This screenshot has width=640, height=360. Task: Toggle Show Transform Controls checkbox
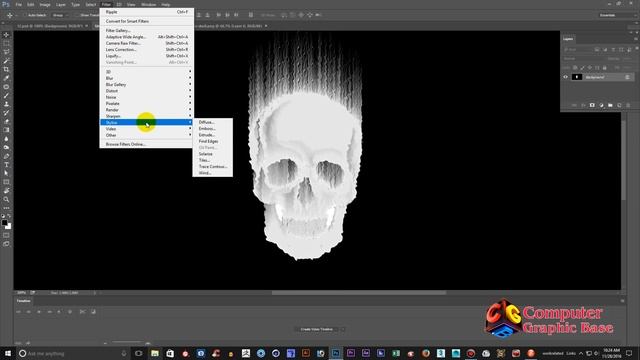(x=77, y=15)
